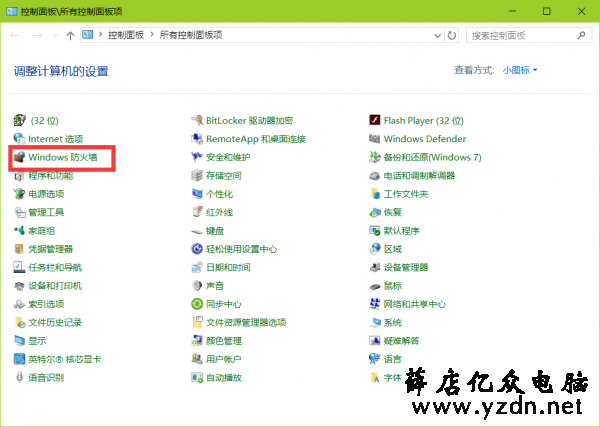Open 自动播放 link
This screenshot has height=427, width=600.
[x=224, y=378]
